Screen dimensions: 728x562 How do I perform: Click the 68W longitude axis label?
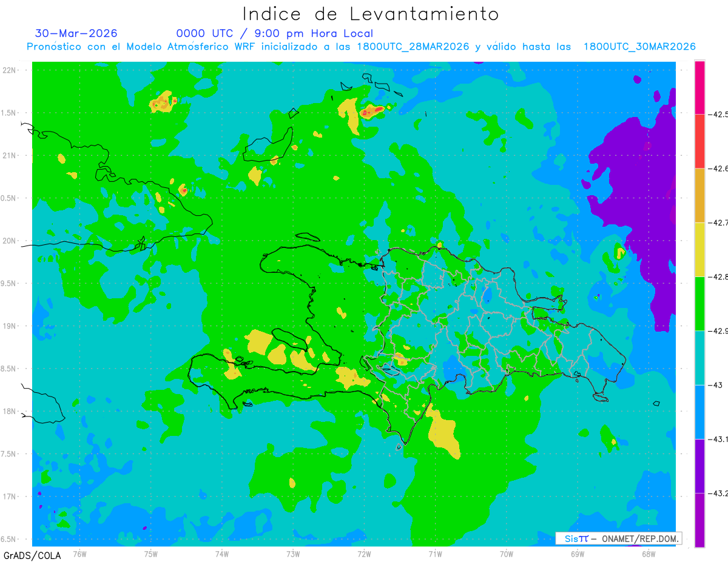pyautogui.click(x=648, y=553)
